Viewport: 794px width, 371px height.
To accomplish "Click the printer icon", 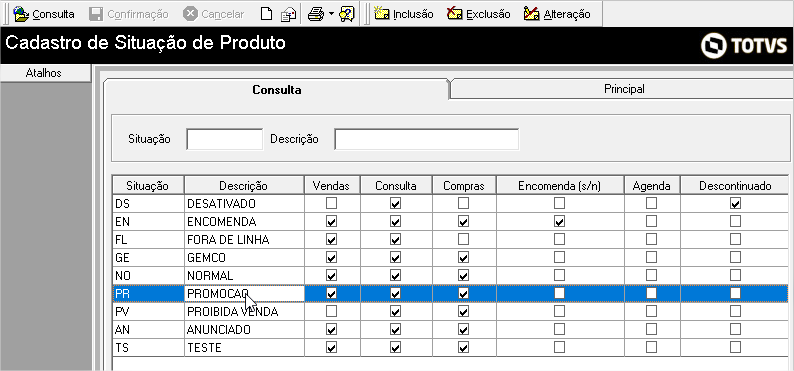I will click(x=315, y=14).
